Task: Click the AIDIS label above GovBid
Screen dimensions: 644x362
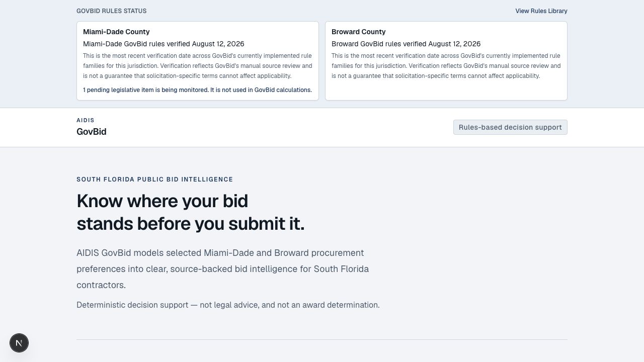Action: [86, 120]
